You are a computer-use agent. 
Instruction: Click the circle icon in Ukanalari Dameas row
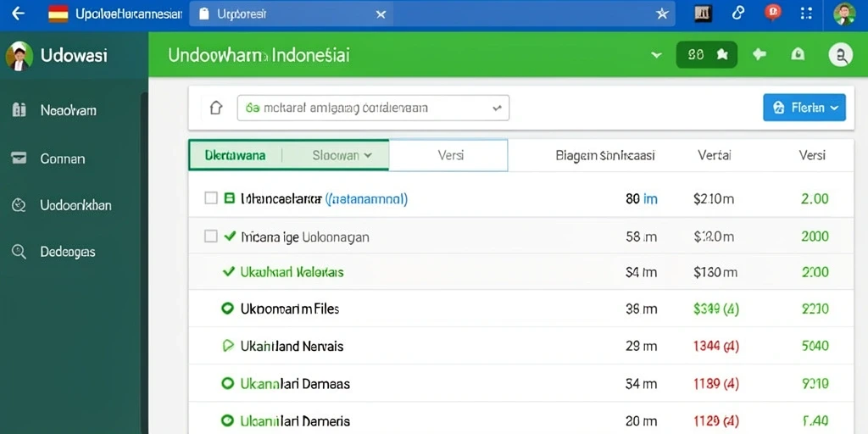(x=227, y=382)
